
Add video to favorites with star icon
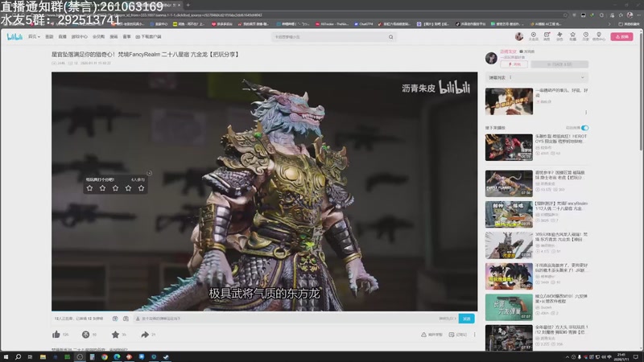115,335
